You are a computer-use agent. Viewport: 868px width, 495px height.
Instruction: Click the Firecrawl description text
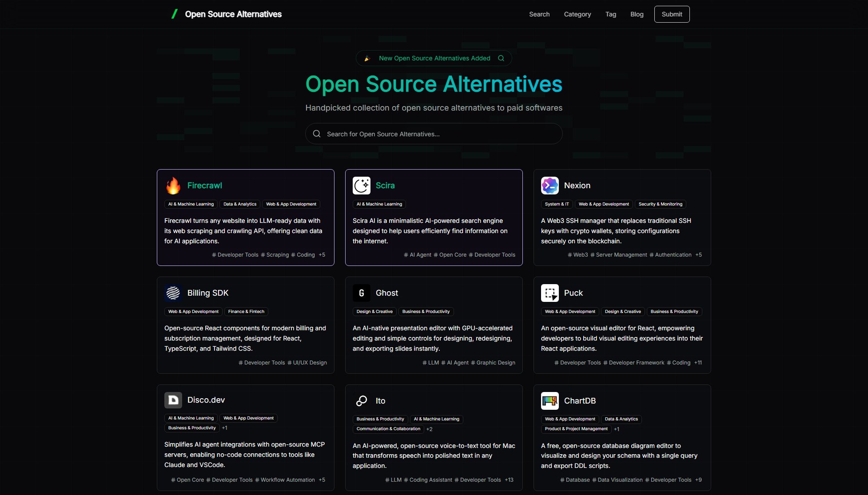(243, 231)
